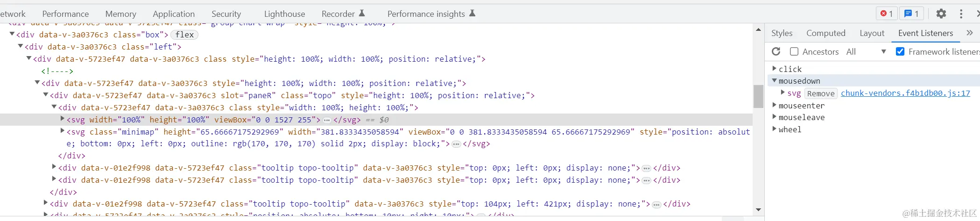
Task: Remove the svg mousedown listener
Action: [821, 93]
